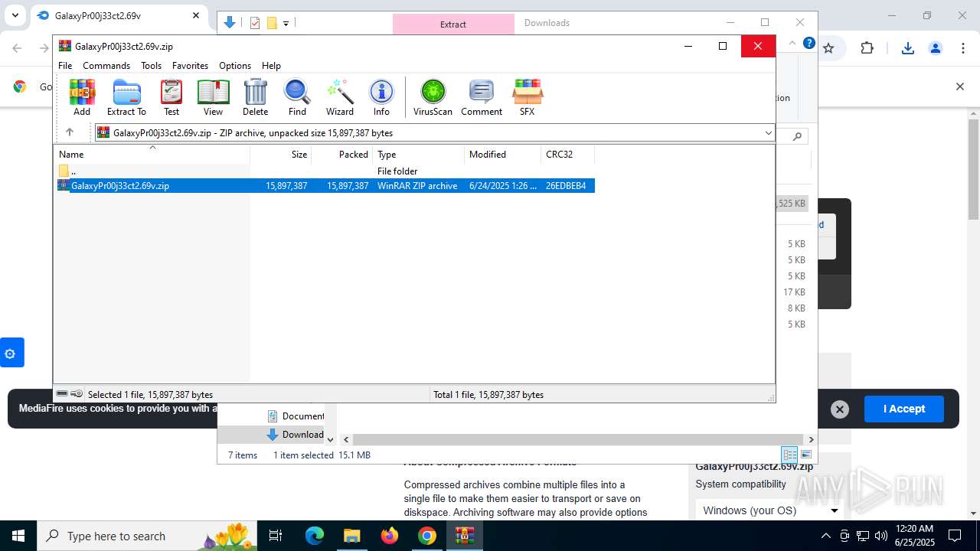Close the GalaxyPr00j33ct2.69v Chrome tab
Screen dimensions: 980x551
tap(196, 15)
